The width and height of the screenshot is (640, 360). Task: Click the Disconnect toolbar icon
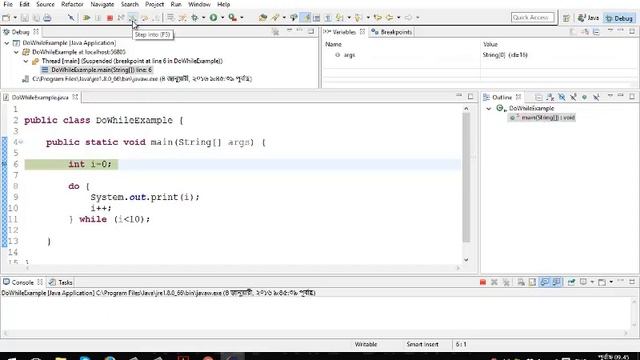click(x=121, y=18)
